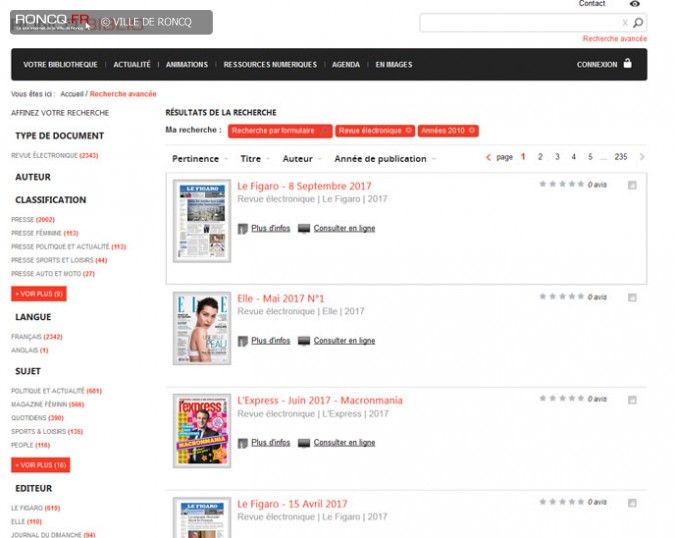Open L'Express Juin 2017 Macronmania title

click(x=320, y=400)
